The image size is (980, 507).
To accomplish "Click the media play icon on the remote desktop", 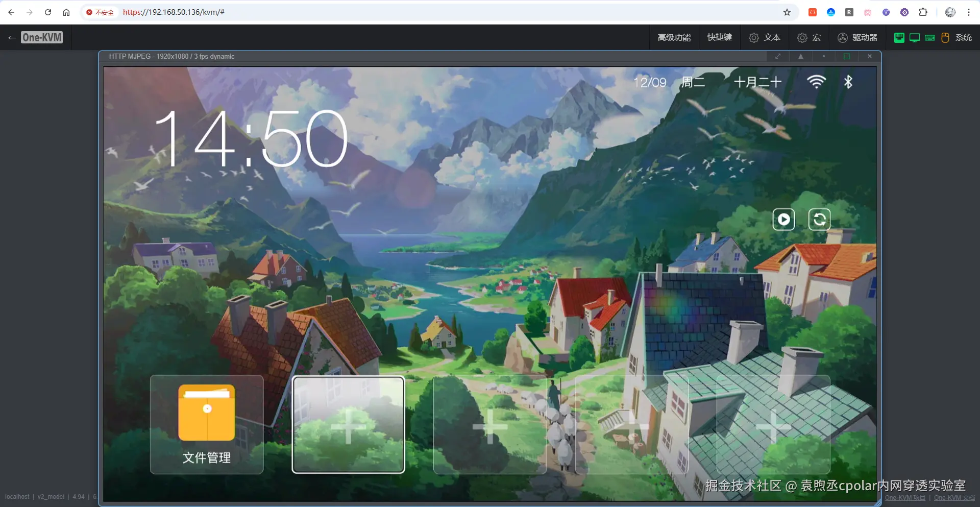I will pos(783,220).
